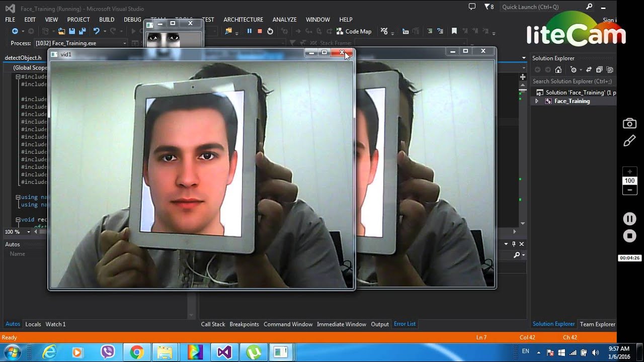The width and height of the screenshot is (644, 362).
Task: Focus the Search Solution Explorer field
Action: (574, 81)
